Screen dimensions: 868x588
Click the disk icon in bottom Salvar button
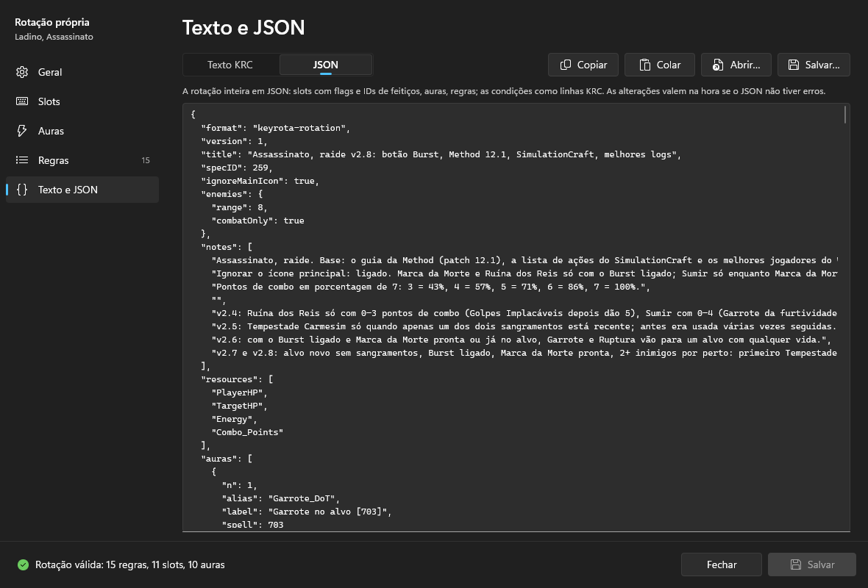tap(795, 564)
